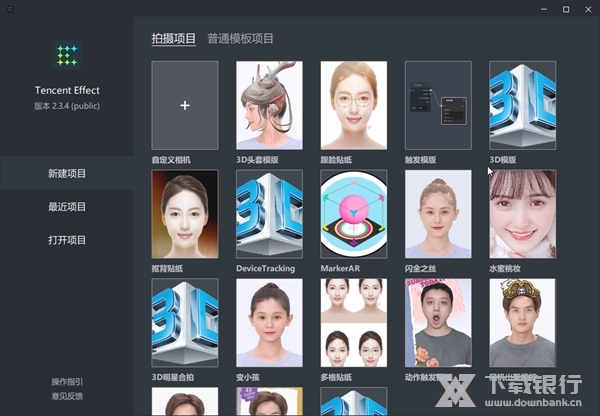600x416 pixels.
Task: Open the 操作指引 guide link
Action: pyautogui.click(x=67, y=382)
